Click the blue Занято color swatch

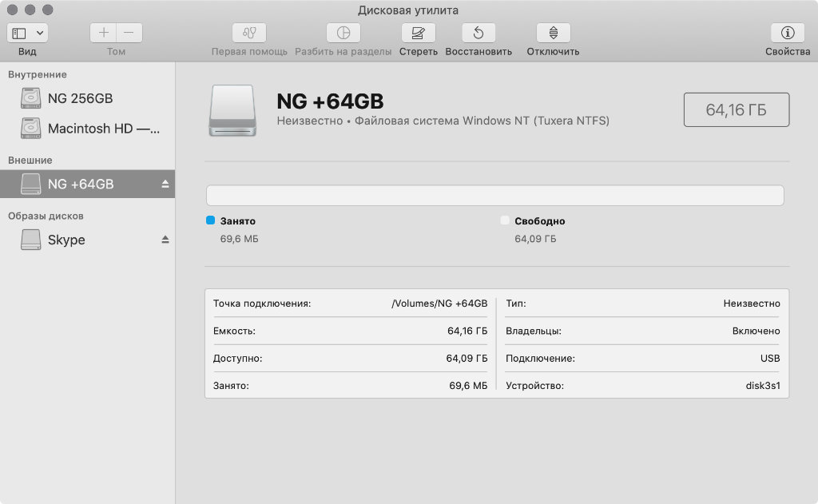[210, 220]
